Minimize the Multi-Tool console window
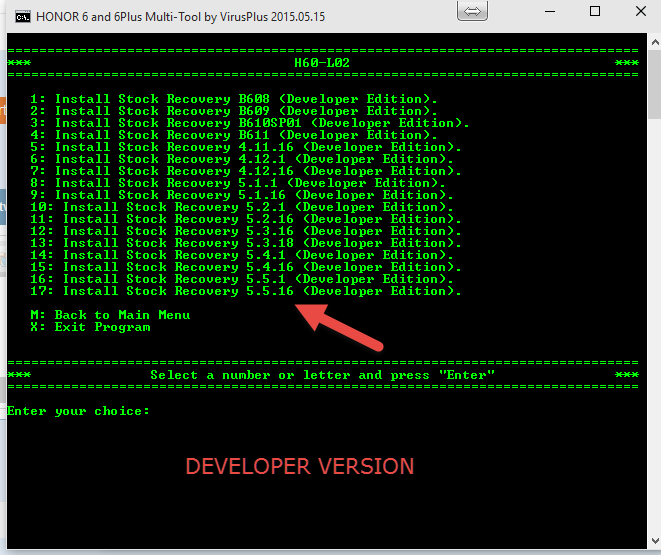 click(x=550, y=11)
